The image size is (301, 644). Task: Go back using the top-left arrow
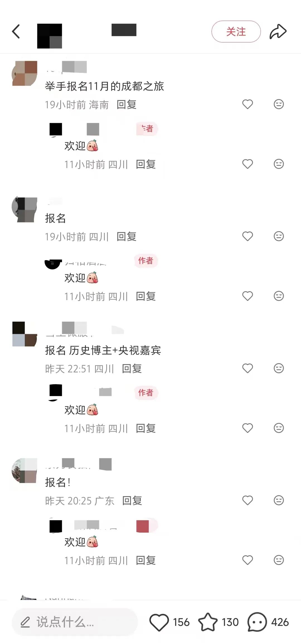[x=16, y=31]
